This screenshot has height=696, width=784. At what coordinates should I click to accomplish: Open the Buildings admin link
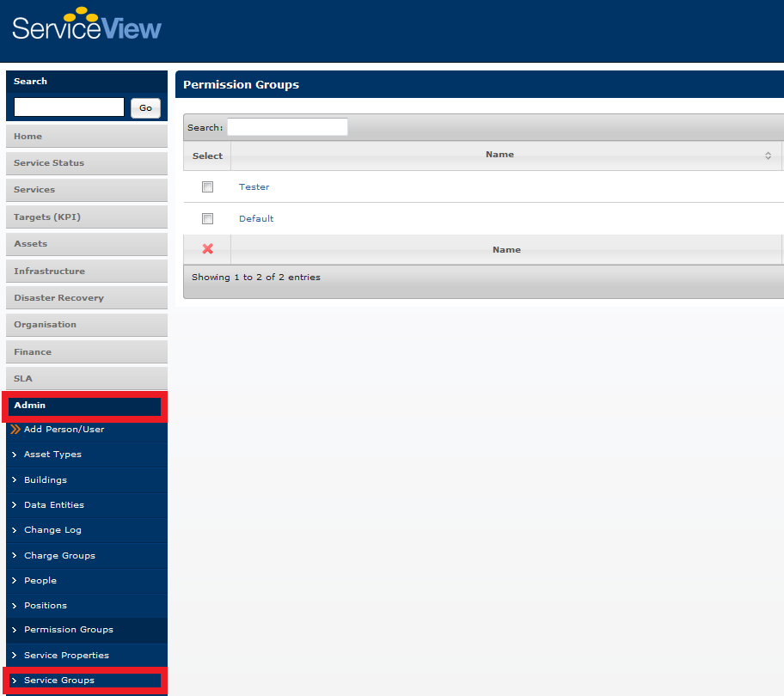click(x=46, y=479)
